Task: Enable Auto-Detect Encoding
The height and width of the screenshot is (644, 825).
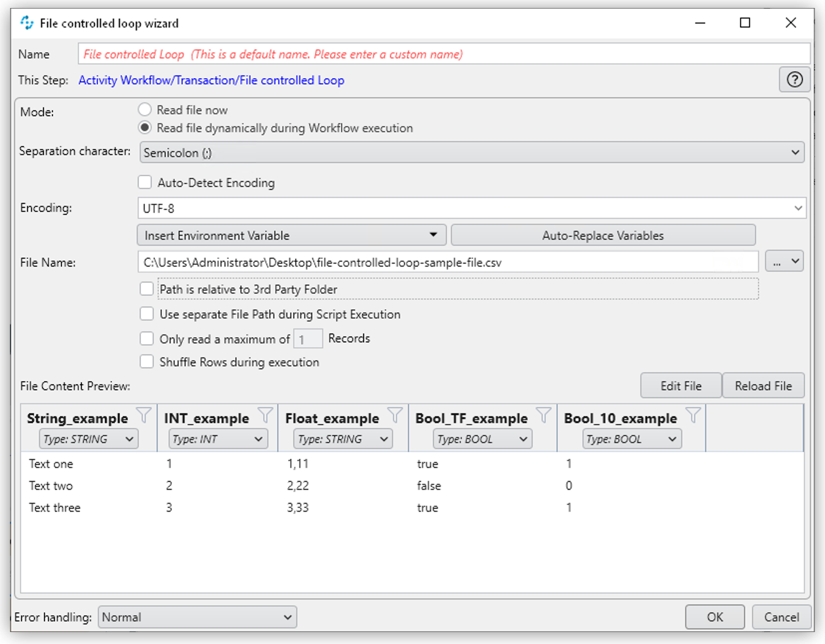Action: [x=145, y=182]
